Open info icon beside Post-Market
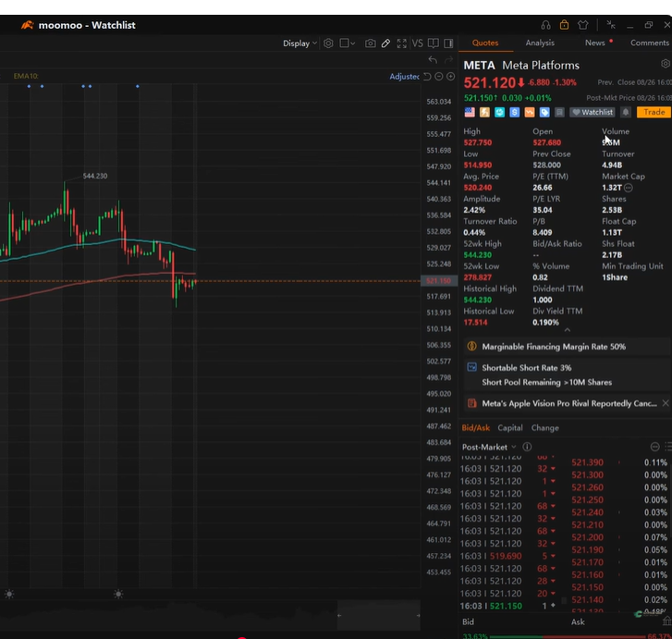The width and height of the screenshot is (672, 639). [x=527, y=447]
